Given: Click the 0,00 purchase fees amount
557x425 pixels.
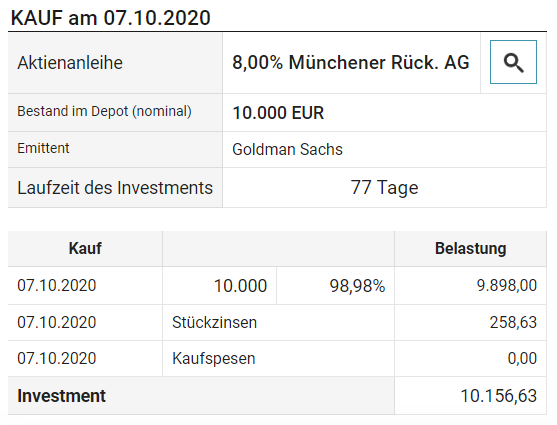Looking at the screenshot, I should tap(522, 358).
